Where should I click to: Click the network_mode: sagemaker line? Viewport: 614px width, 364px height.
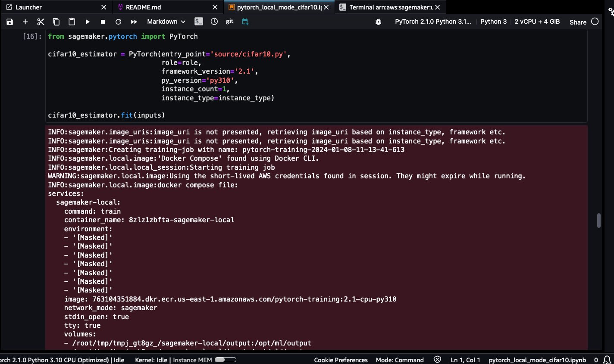(111, 308)
